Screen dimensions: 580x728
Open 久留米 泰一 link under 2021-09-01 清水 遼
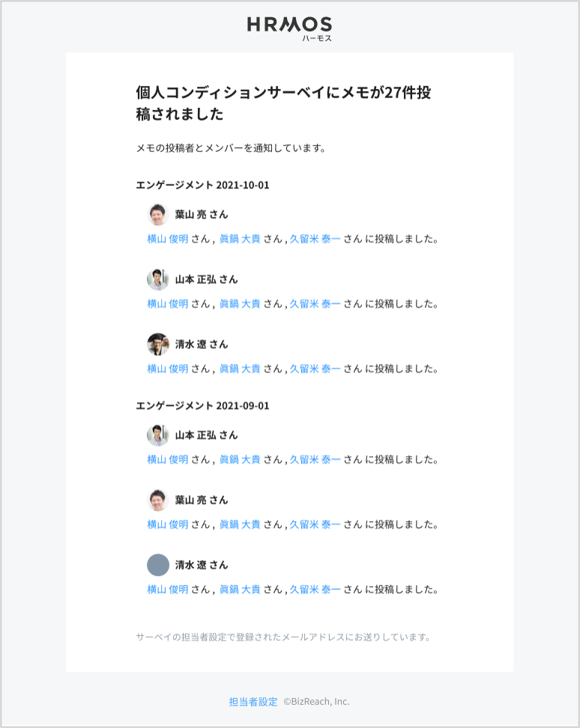pyautogui.click(x=315, y=589)
